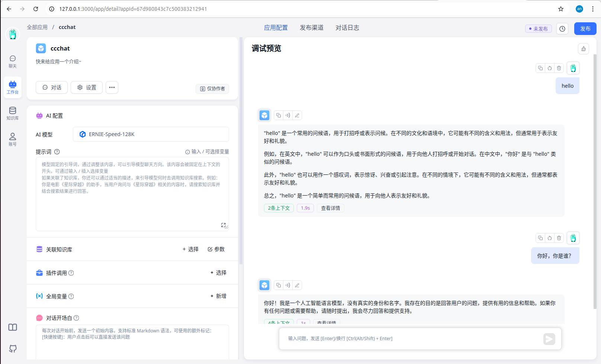This screenshot has height=364, width=601.
Task: Click 查看详情 under the first response
Action: coord(330,208)
